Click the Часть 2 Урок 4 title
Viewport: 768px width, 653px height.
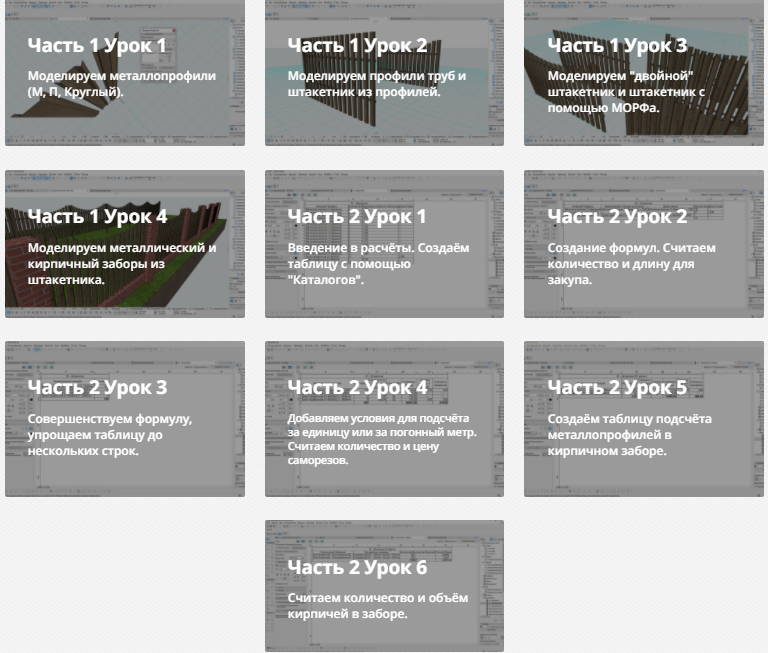point(357,388)
